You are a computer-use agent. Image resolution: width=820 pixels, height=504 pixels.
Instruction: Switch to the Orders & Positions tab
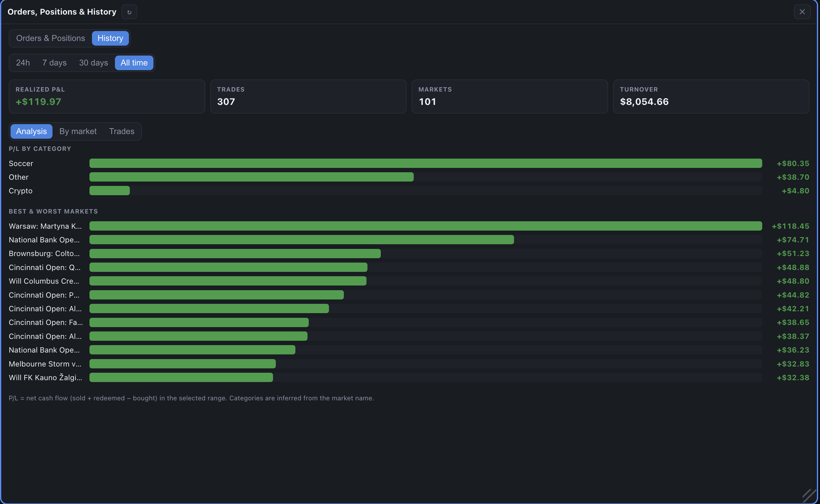(51, 38)
